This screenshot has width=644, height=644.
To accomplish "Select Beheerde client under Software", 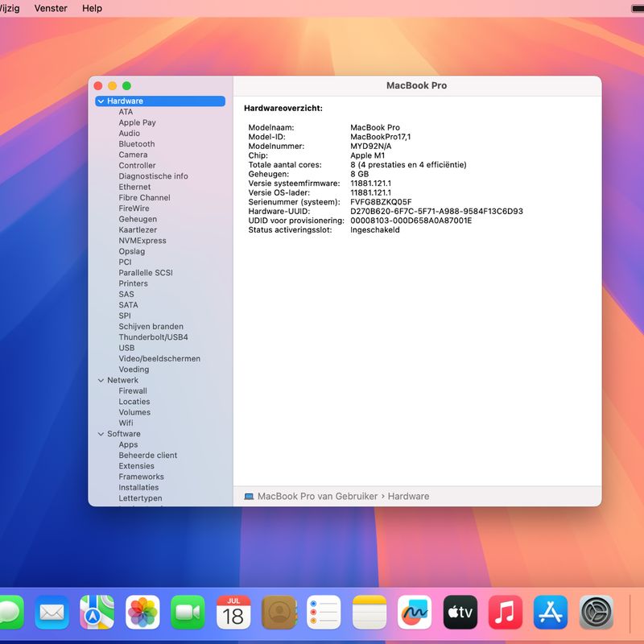I will pyautogui.click(x=148, y=455).
